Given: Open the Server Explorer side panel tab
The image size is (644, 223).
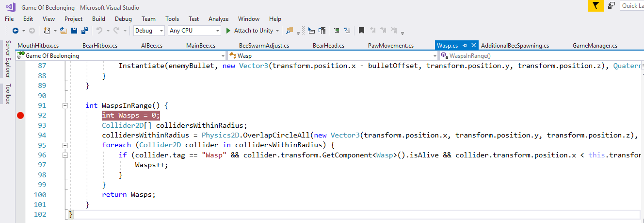Looking at the screenshot, I should 8,59.
